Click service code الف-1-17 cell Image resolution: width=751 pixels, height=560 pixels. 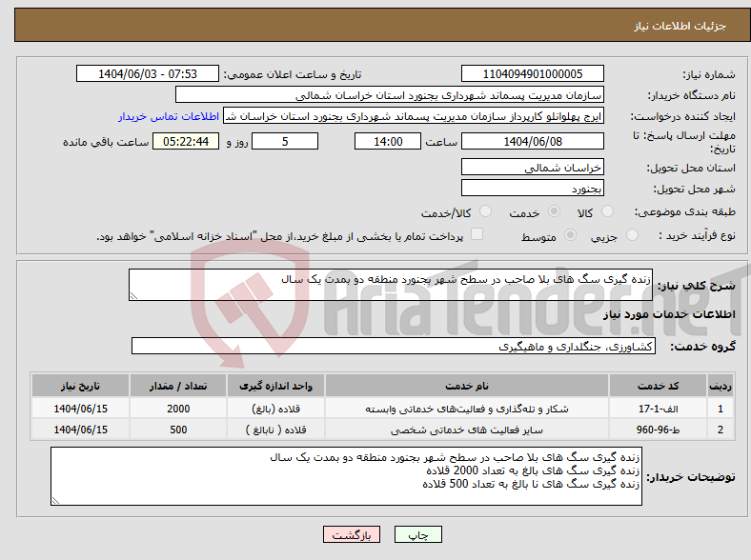click(x=659, y=409)
